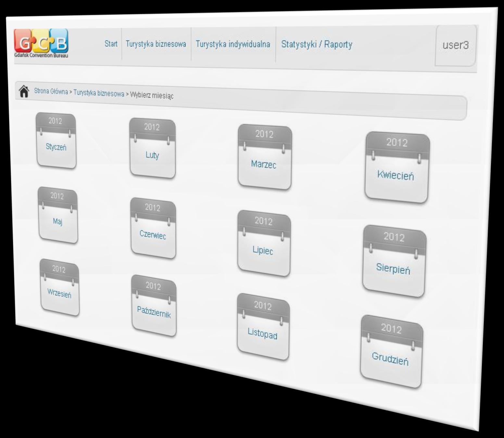Pick the Grudzień 2012 calendar icon

pyautogui.click(x=392, y=351)
